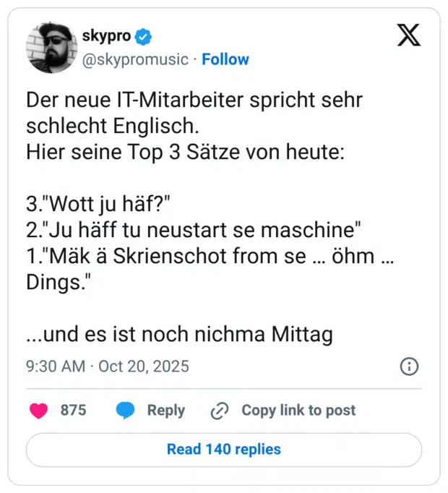Click the tweet's first line about IT-Mitarbeiter
This screenshot has width=448, height=493.
click(x=194, y=101)
